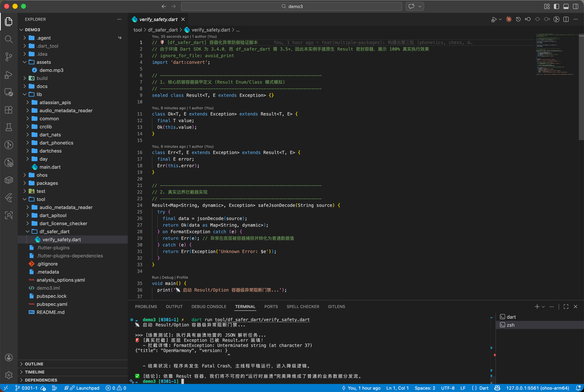Expand the dart_phonetics folder
The image size is (584, 392).
click(x=56, y=143)
